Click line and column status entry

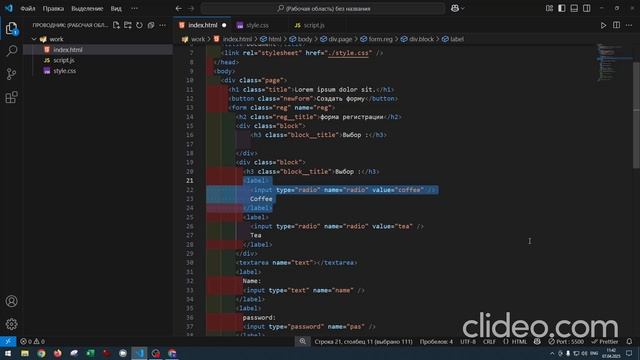363,341
